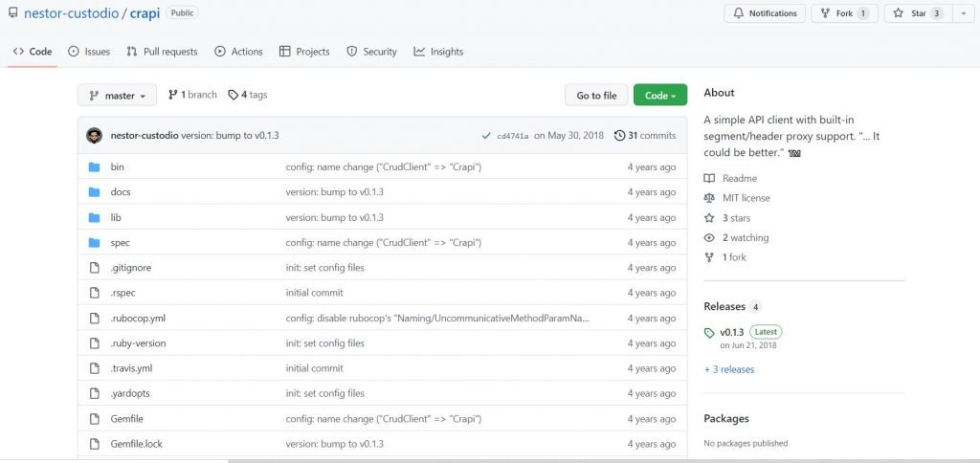Click the bin folder icon
This screenshot has height=463, width=980.
(x=95, y=166)
